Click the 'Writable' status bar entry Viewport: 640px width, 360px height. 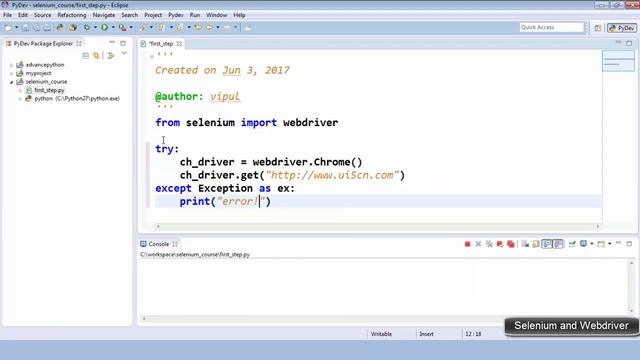tap(381, 334)
